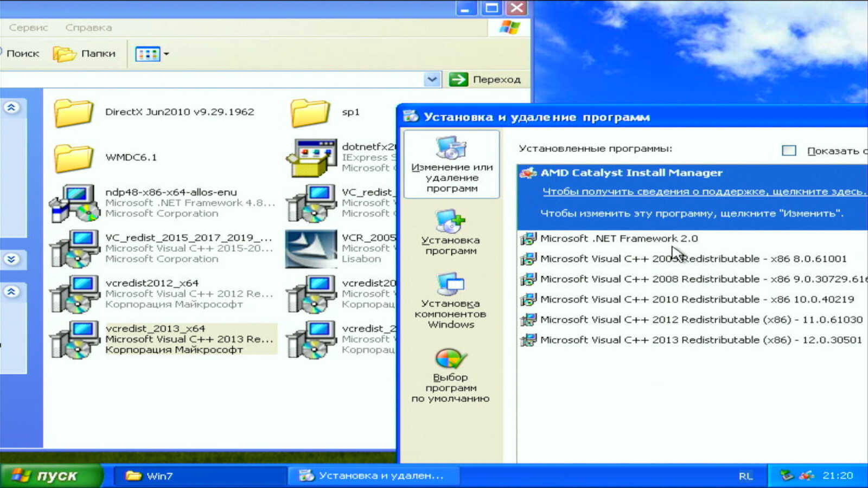Toggle the Папки folders pane button
Screen dimensions: 868x488
coord(85,54)
